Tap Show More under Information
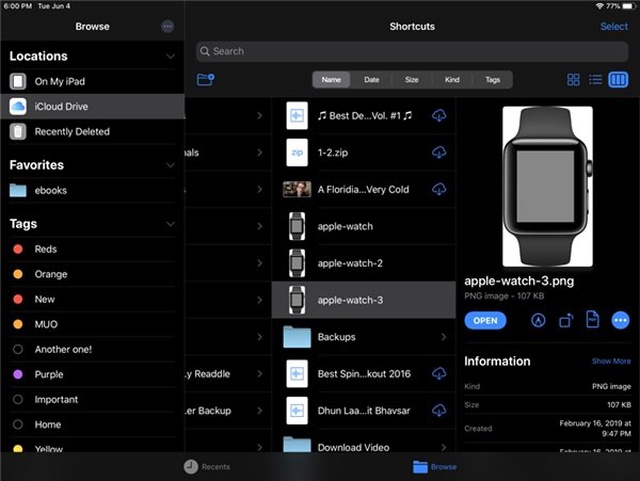640x481 pixels. coord(611,361)
